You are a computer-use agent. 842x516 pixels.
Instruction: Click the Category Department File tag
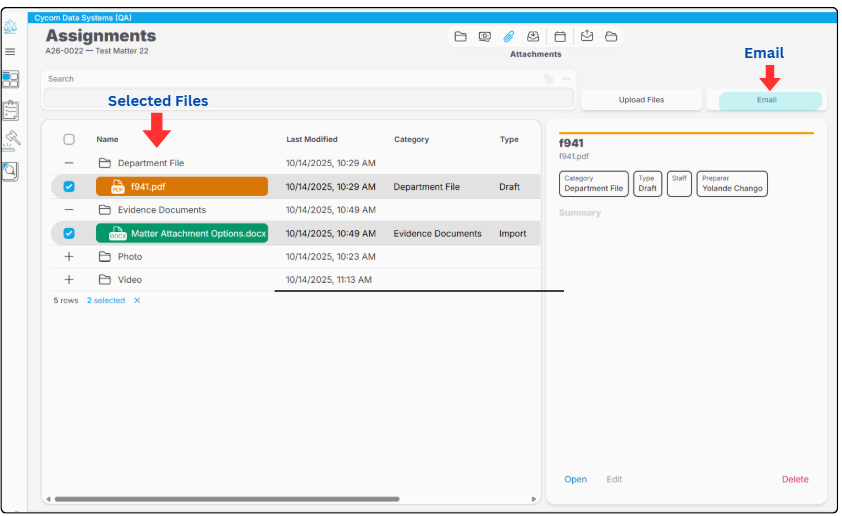coord(593,184)
